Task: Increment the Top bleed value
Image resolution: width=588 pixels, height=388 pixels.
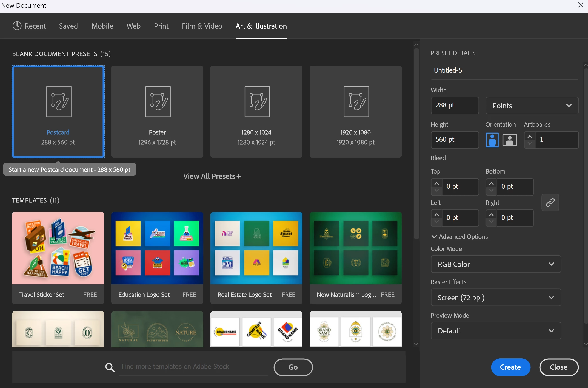Action: (436, 183)
